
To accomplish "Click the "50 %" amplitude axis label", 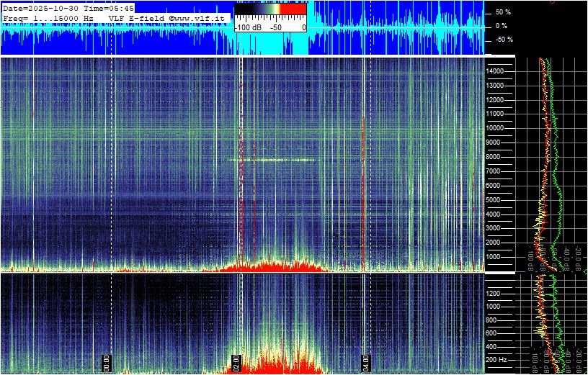I will point(503,12).
